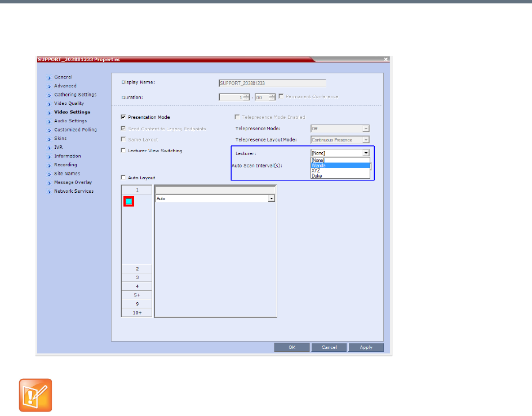This screenshot has height=416, width=532.
Task: Open the Recording section
Action: [x=65, y=165]
